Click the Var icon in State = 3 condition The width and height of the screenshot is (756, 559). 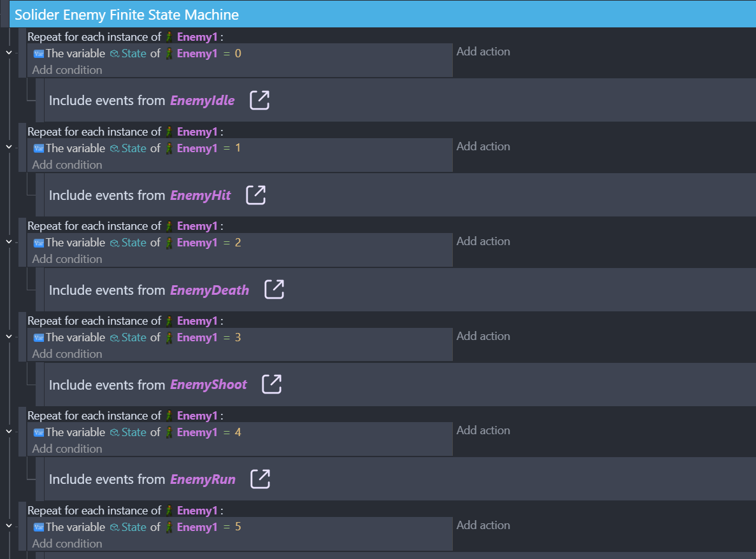coord(38,338)
